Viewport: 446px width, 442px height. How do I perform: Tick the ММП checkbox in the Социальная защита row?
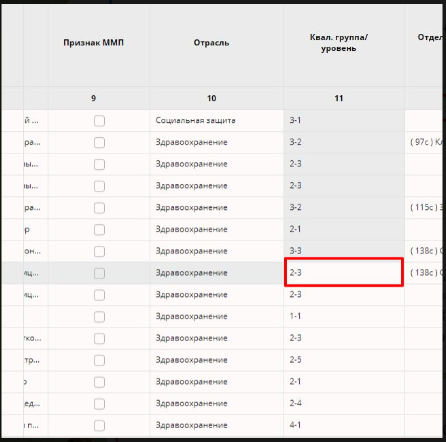tap(99, 121)
